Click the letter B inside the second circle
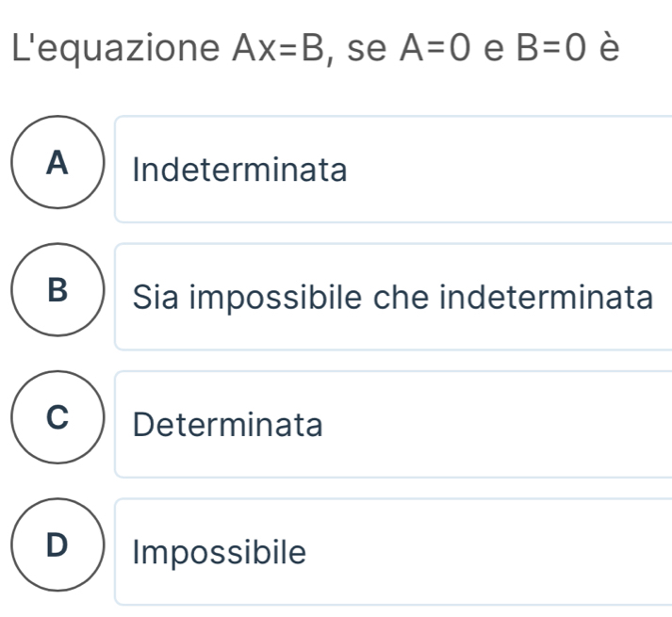 [x=57, y=292]
